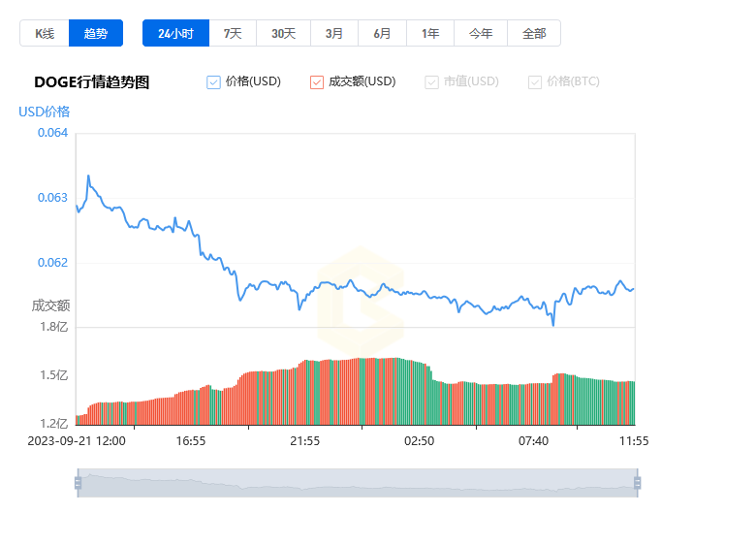Click the 21:55 time axis label
This screenshot has height=546, width=756.
tap(304, 441)
